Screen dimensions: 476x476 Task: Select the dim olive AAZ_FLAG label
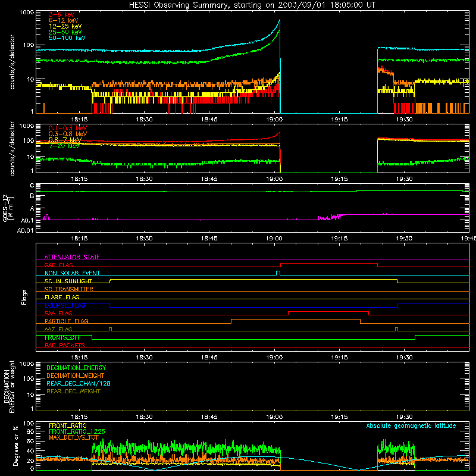[x=58, y=329]
